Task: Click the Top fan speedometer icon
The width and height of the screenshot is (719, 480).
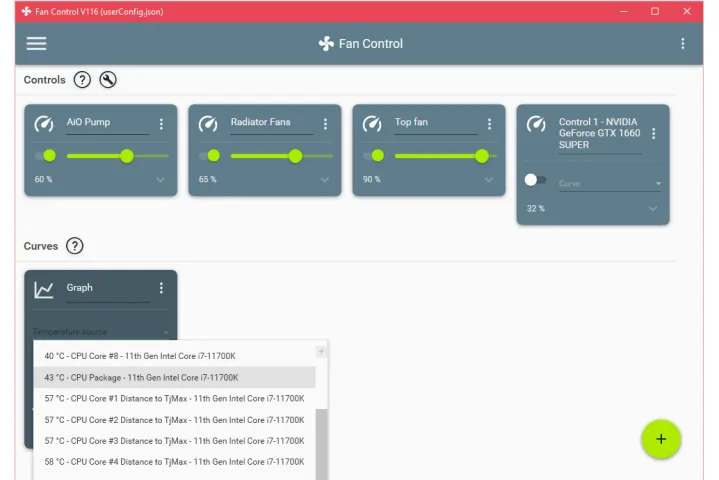Action: (372, 124)
